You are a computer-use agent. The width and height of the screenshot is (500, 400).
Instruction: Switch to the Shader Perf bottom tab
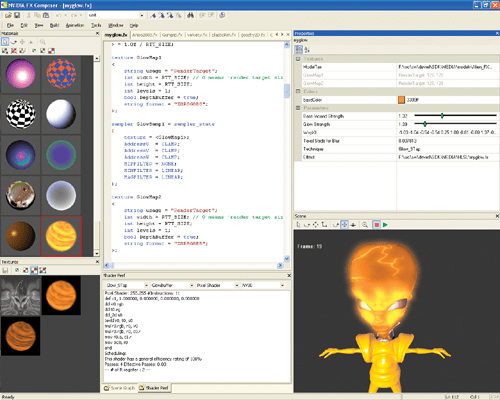tap(154, 388)
